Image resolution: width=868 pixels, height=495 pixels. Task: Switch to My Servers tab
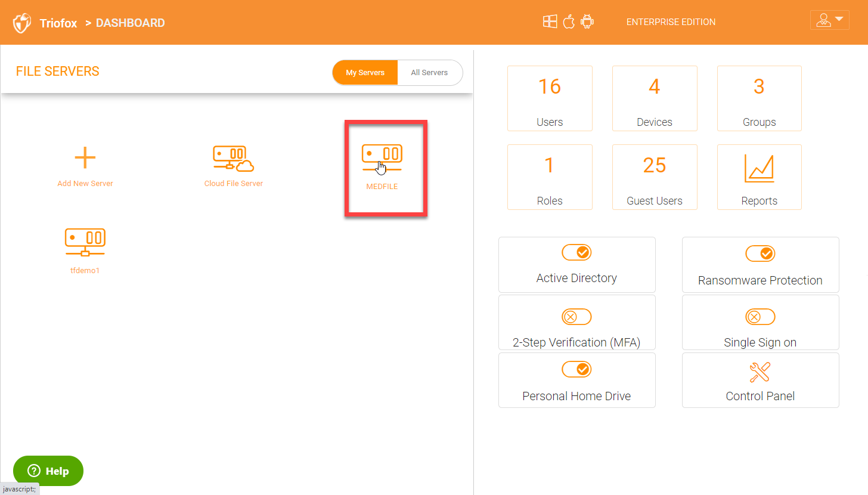pos(365,73)
